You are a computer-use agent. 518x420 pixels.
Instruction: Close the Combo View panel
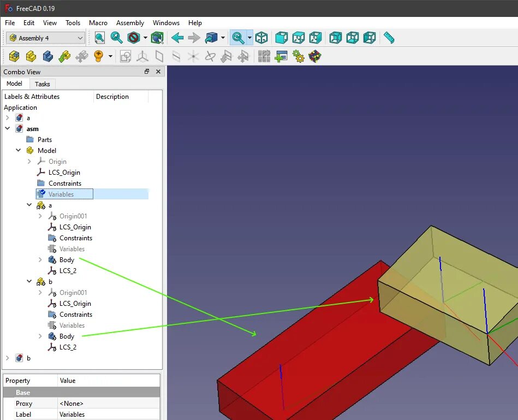coord(158,72)
